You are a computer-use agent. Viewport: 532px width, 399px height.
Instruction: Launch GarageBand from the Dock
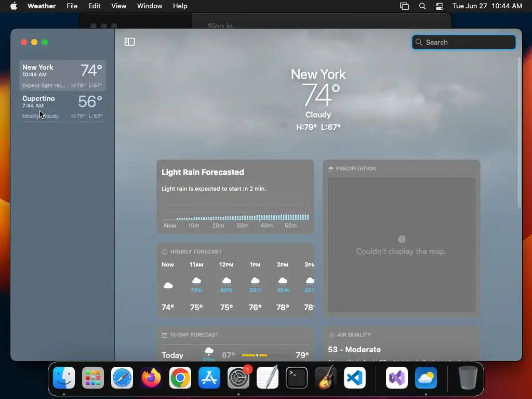point(326,378)
